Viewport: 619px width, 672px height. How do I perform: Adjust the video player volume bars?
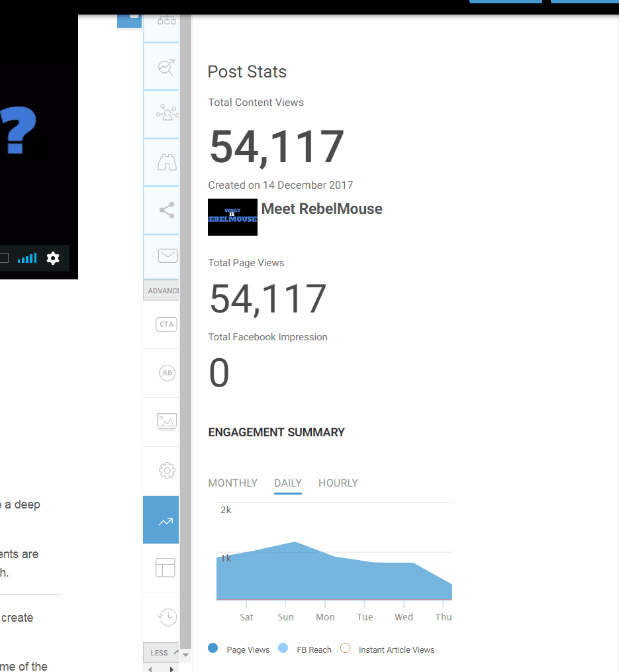point(27,258)
